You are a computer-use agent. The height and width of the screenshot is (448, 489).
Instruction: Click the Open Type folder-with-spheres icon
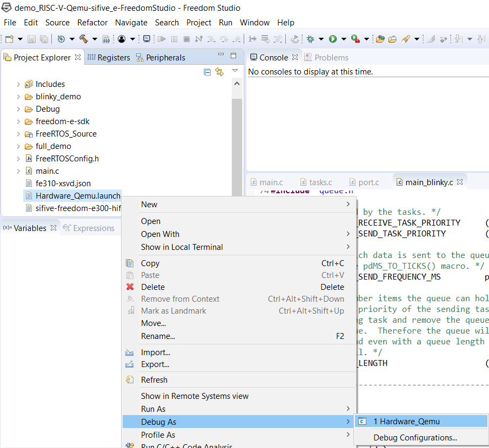point(380,39)
